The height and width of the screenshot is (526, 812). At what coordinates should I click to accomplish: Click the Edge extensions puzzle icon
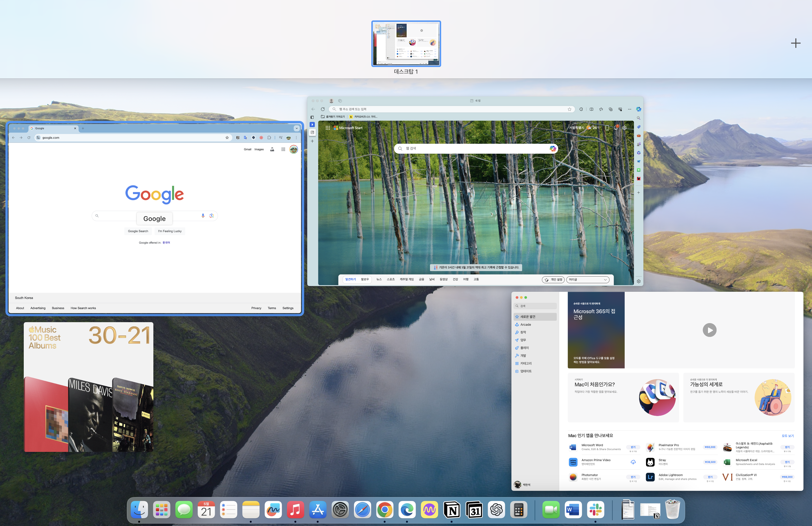pos(581,109)
